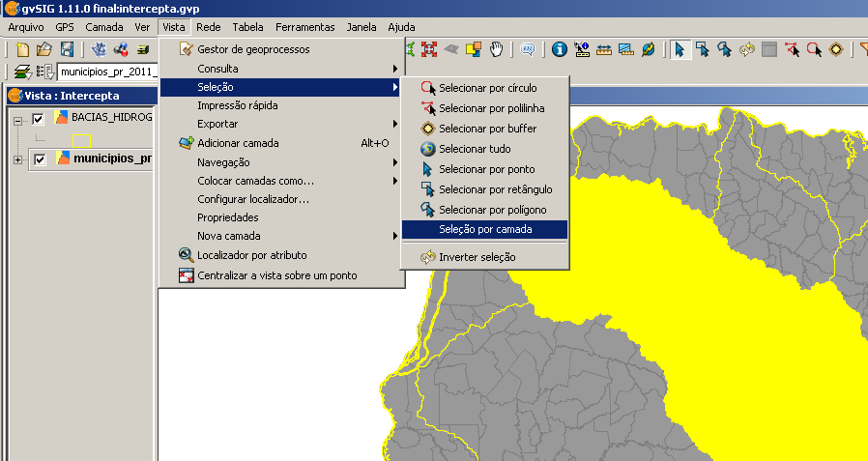The width and height of the screenshot is (868, 461).
Task: Click the municipios_pr_2011 layer name field
Action: (104, 72)
